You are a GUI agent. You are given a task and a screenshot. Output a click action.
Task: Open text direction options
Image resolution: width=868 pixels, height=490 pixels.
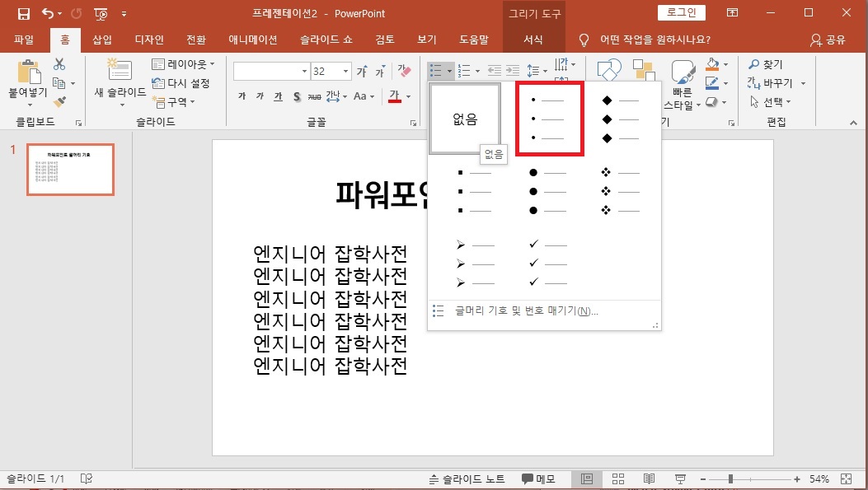pyautogui.click(x=565, y=64)
